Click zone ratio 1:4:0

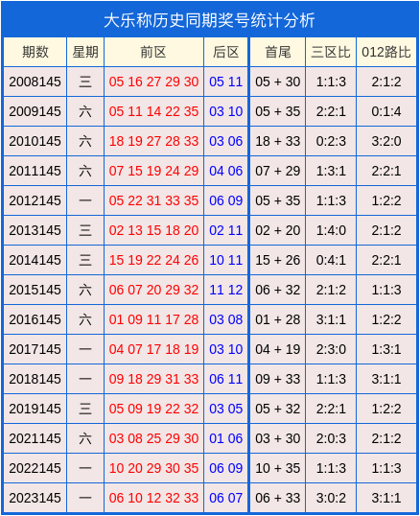pyautogui.click(x=331, y=230)
